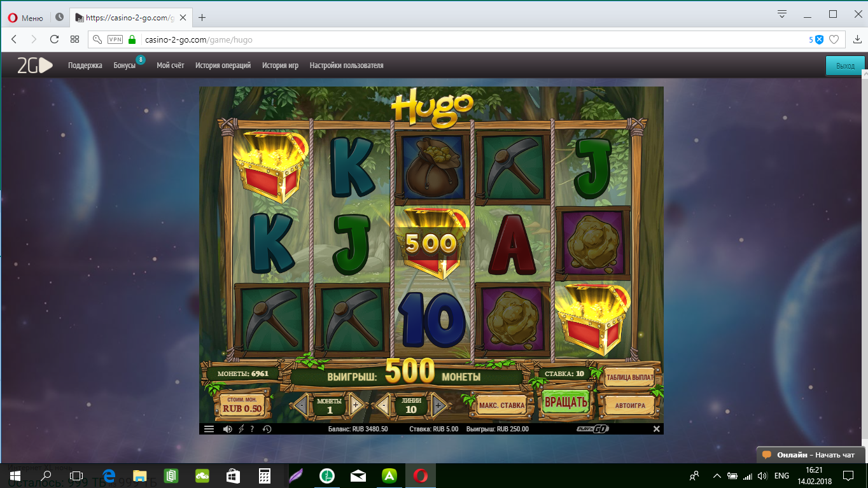Open the tab menu icon in title bar

(x=782, y=14)
